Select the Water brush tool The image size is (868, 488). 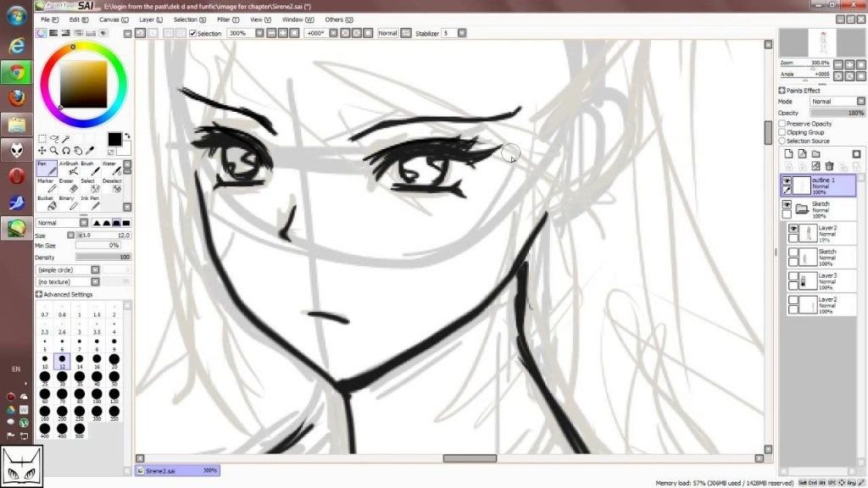pos(112,169)
